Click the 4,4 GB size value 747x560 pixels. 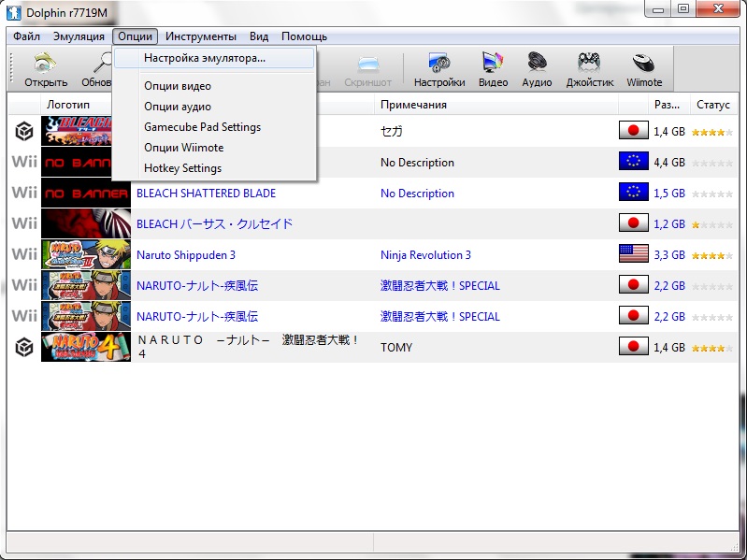pyautogui.click(x=668, y=163)
